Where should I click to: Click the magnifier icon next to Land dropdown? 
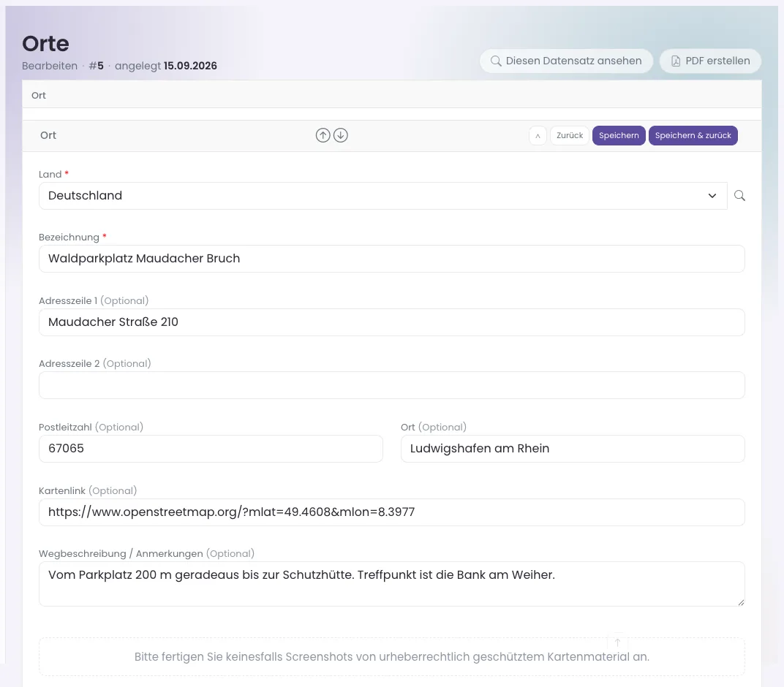[739, 196]
